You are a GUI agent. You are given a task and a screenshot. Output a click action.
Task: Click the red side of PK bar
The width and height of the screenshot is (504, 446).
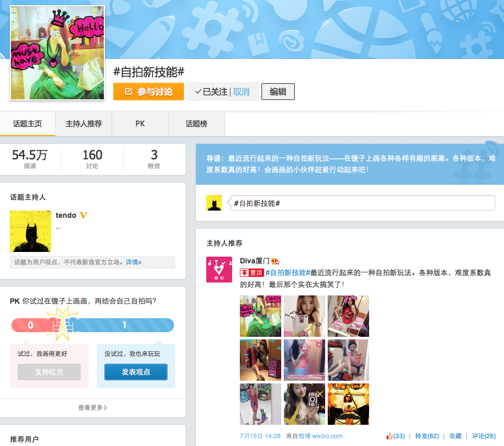(x=31, y=325)
